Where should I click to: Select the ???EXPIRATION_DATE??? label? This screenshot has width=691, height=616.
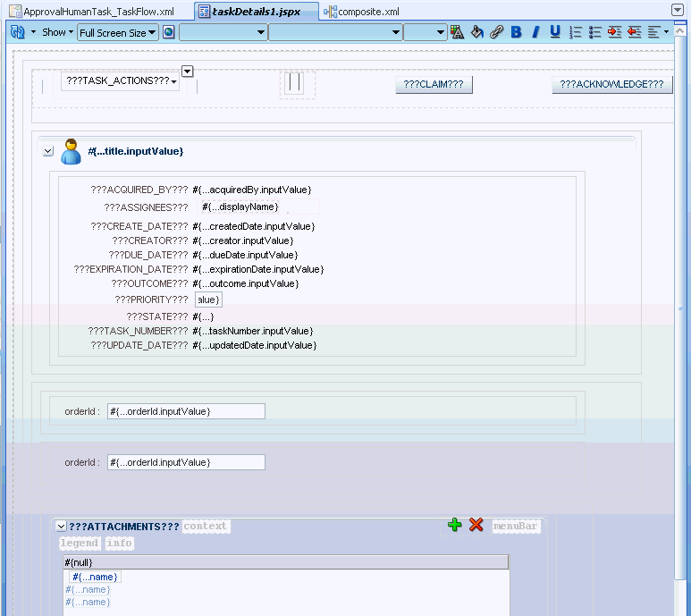(x=131, y=269)
